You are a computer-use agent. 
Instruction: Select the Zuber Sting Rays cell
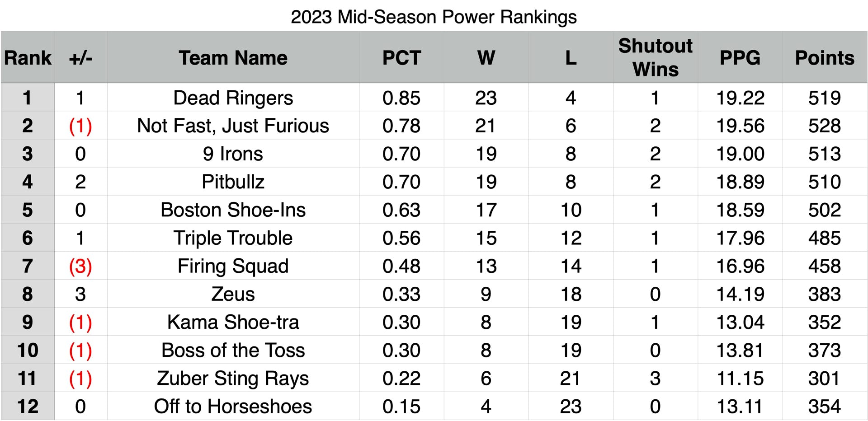coord(233,378)
